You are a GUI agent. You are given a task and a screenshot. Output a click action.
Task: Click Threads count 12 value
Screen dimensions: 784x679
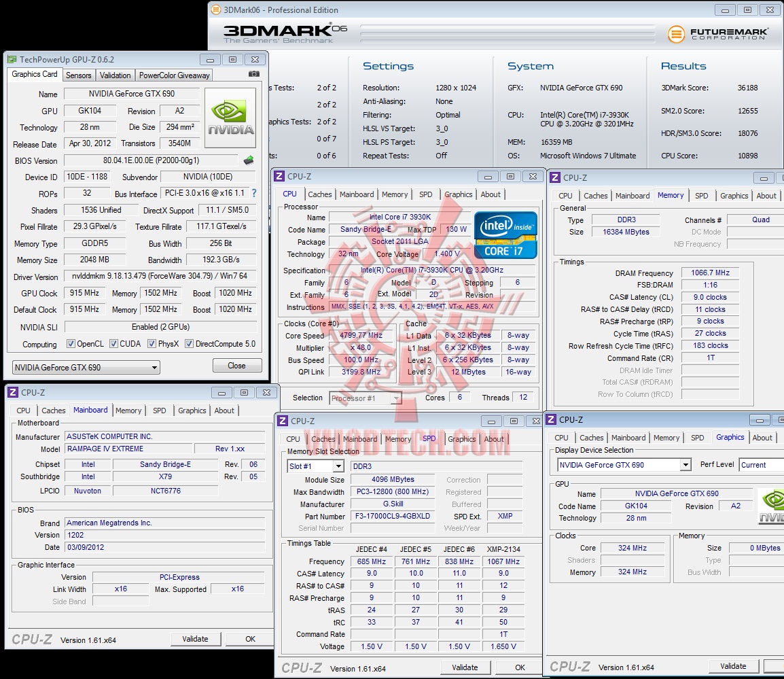(523, 398)
